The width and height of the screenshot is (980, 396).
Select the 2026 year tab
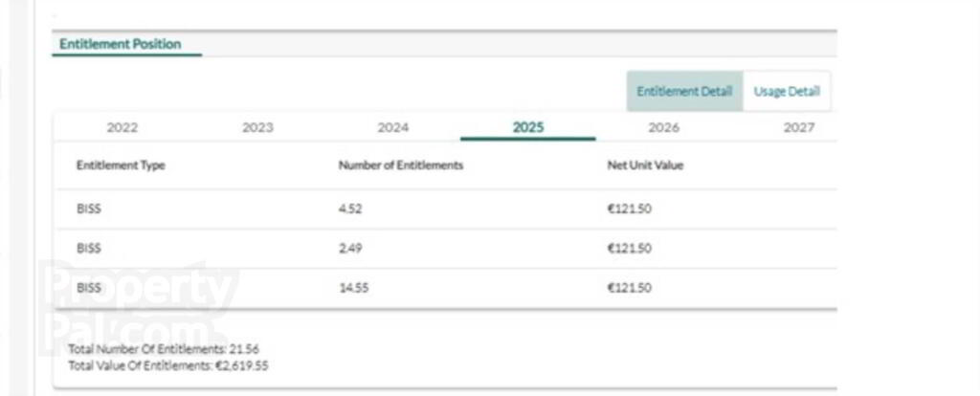[x=664, y=127]
